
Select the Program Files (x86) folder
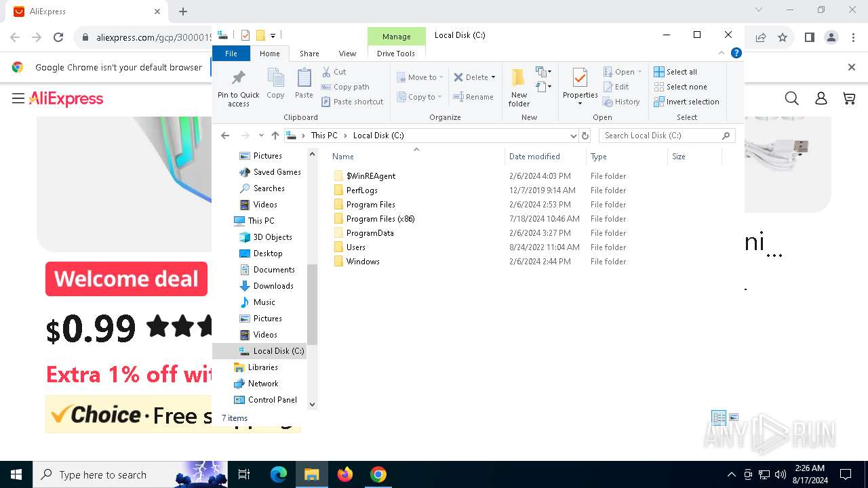coord(380,219)
